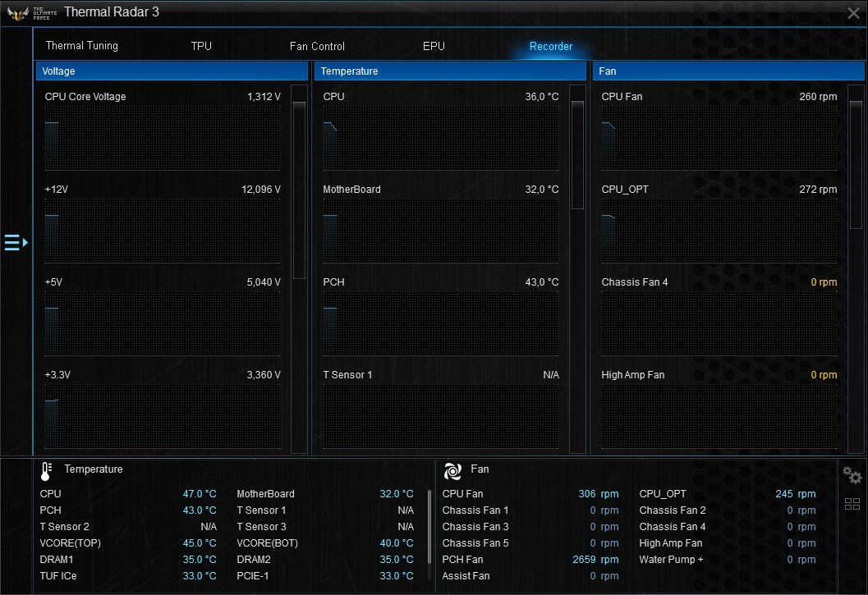
Task: Click the DRAM1 label
Action: coord(57,560)
